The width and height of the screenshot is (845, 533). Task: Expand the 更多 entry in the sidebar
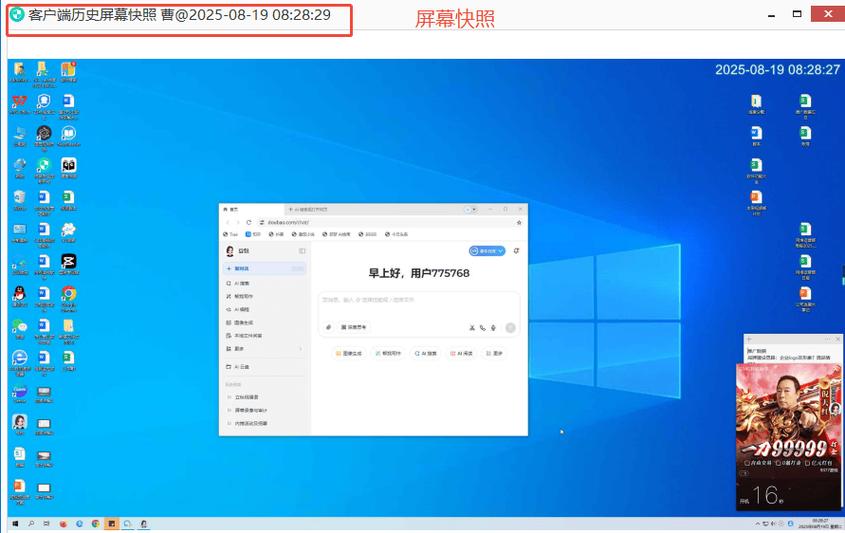tap(265, 349)
